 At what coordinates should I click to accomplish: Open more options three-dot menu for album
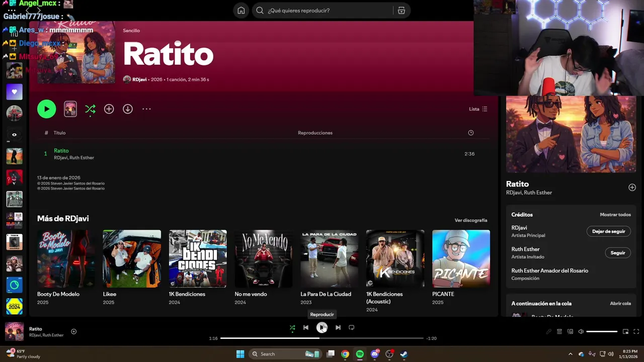[x=146, y=109]
